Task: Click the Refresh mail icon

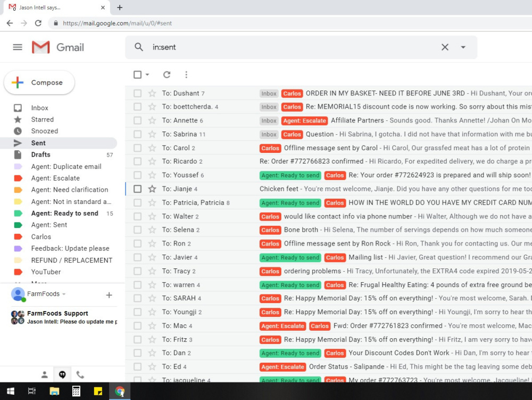Action: pos(167,75)
